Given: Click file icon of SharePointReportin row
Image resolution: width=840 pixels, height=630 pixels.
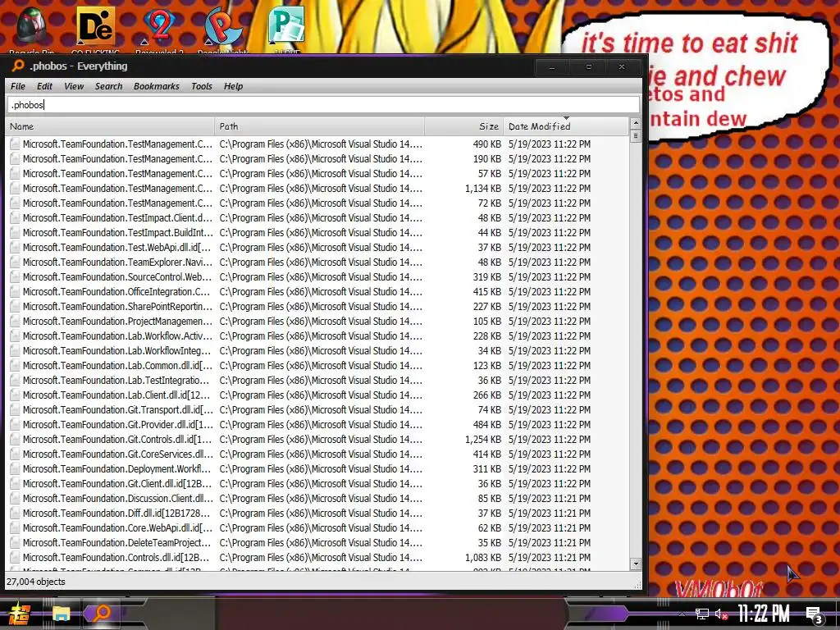Looking at the screenshot, I should [15, 307].
